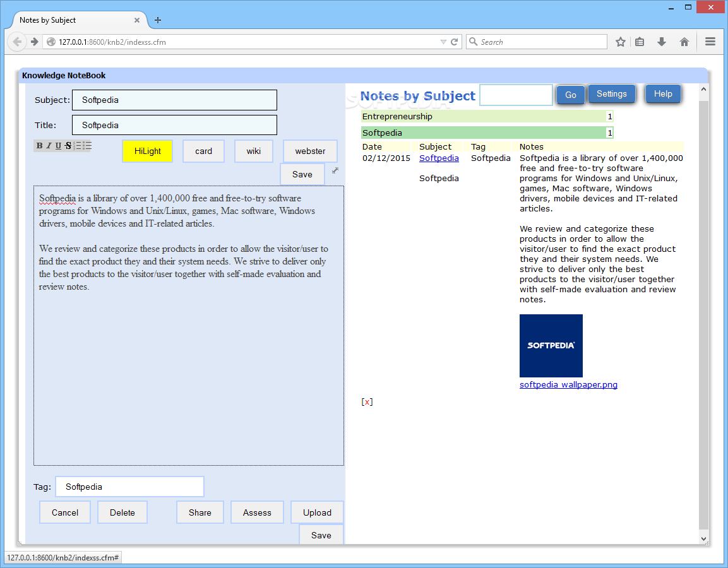This screenshot has height=568, width=728.
Task: Open the URL history dropdown arrow
Action: pyautogui.click(x=443, y=42)
